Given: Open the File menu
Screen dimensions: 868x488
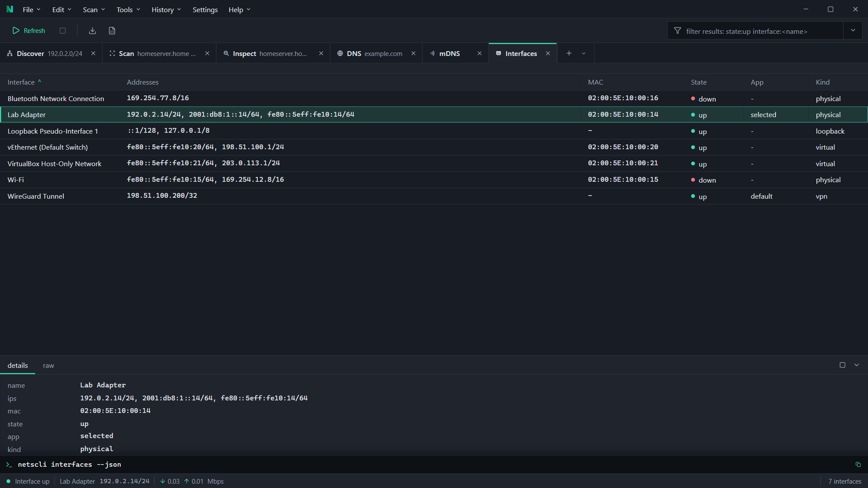Looking at the screenshot, I should click(x=32, y=10).
